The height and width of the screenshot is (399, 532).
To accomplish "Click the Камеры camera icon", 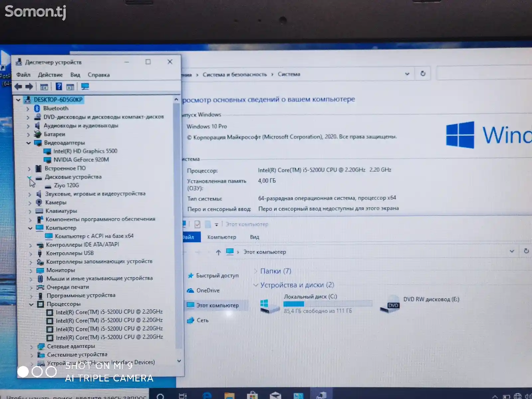I will (x=39, y=202).
